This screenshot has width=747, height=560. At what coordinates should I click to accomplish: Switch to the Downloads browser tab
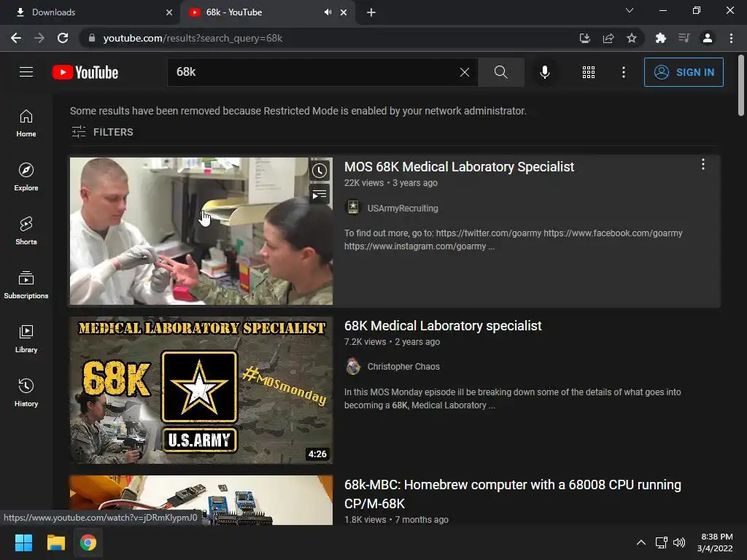(90, 12)
